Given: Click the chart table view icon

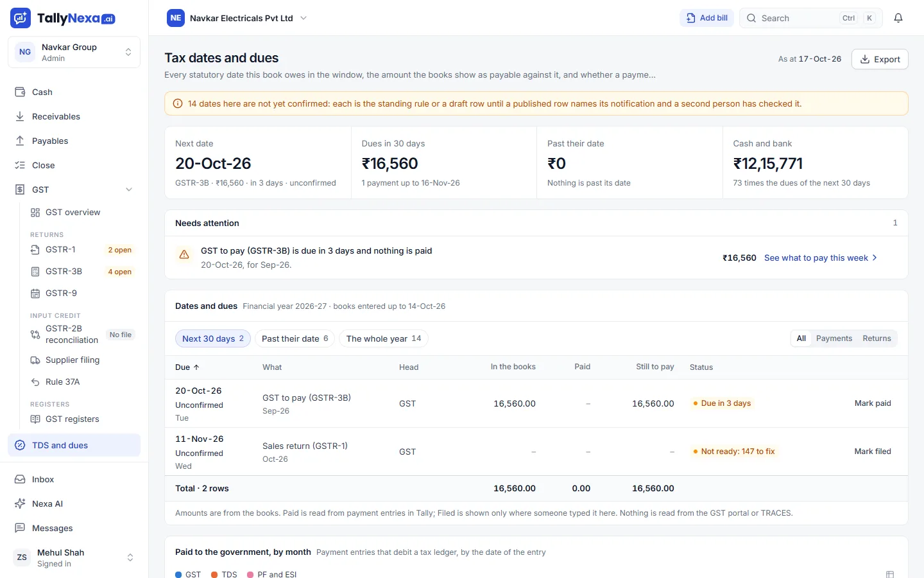Looking at the screenshot, I should click(x=890, y=574).
